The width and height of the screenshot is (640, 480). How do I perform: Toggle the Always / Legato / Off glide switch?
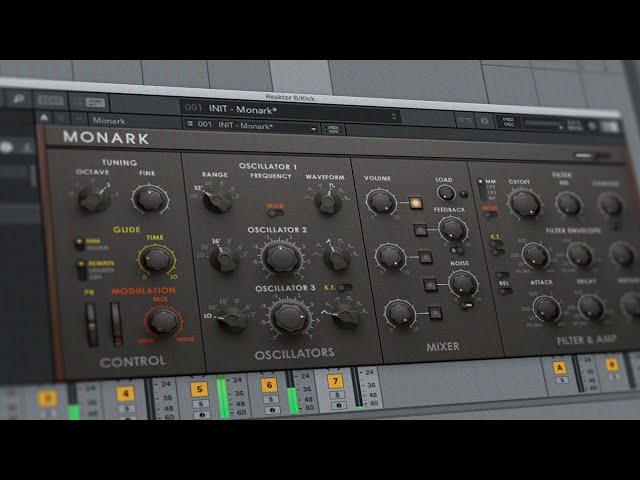pos(82,270)
